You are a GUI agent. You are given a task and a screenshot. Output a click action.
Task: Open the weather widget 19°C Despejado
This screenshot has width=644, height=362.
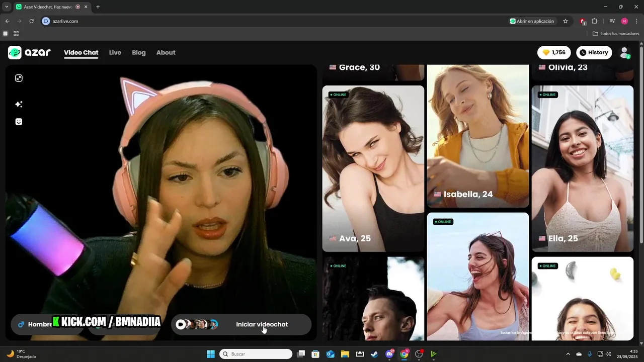click(x=20, y=354)
